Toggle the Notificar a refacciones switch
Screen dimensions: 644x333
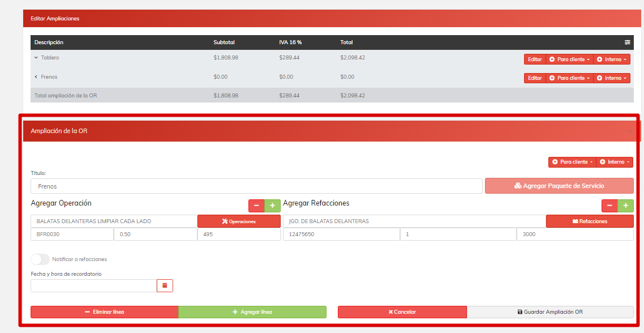40,259
